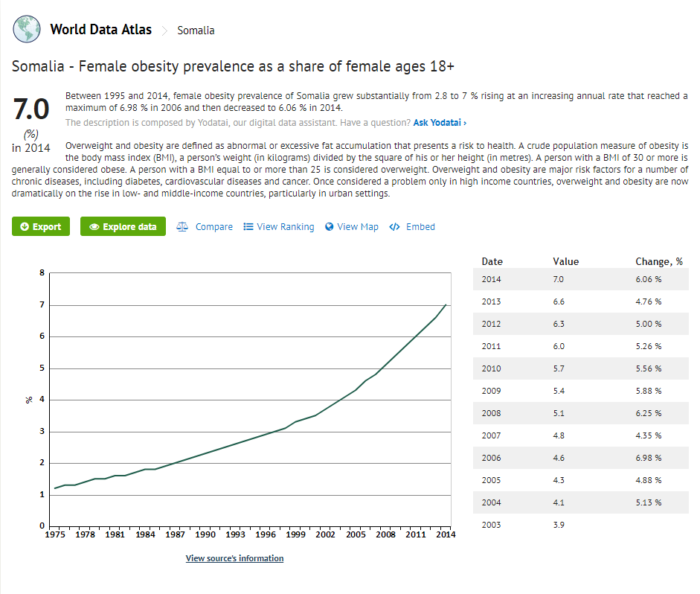Click the value 6.6 in 2013 row
700x594 pixels.
(x=559, y=301)
